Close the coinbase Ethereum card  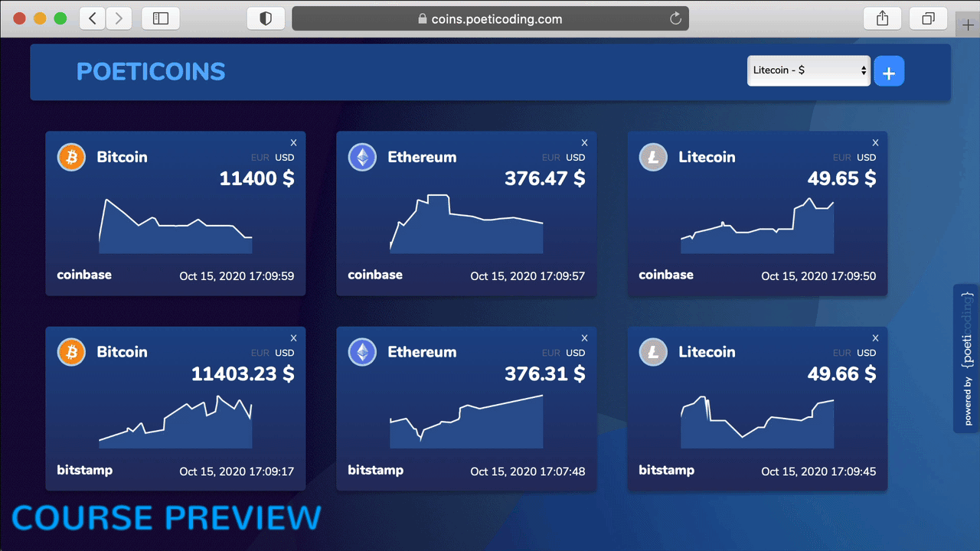tap(584, 142)
